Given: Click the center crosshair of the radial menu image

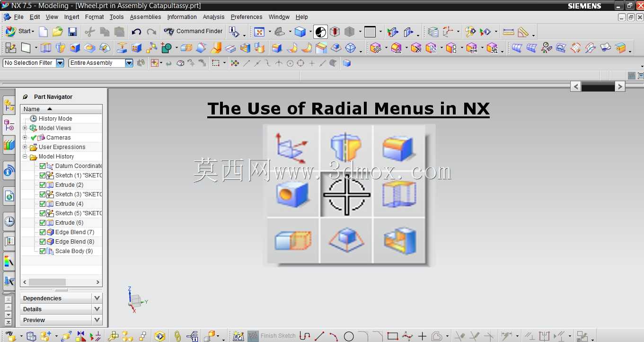Looking at the screenshot, I should point(346,194).
